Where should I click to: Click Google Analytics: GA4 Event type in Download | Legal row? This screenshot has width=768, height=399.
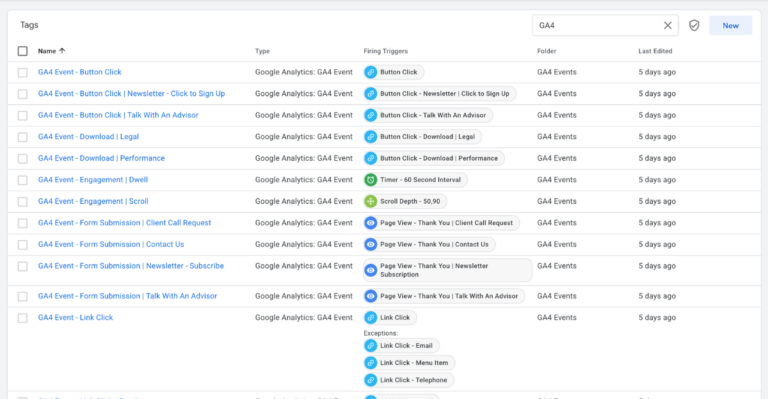click(304, 137)
